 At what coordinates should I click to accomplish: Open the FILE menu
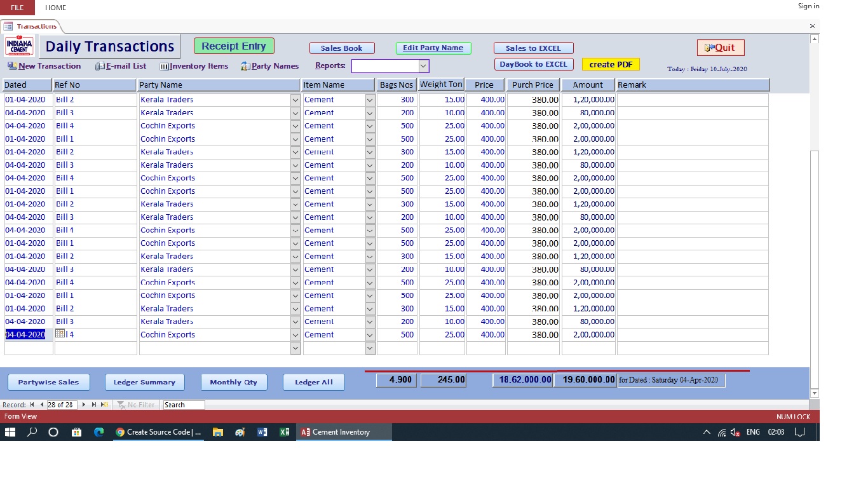[x=17, y=8]
